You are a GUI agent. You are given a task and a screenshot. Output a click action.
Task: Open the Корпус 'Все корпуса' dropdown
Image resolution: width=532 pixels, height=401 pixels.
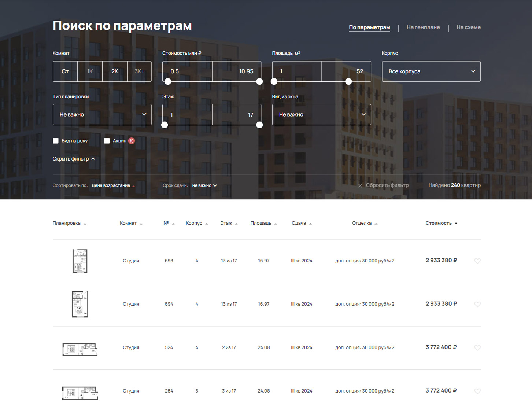[x=431, y=71]
